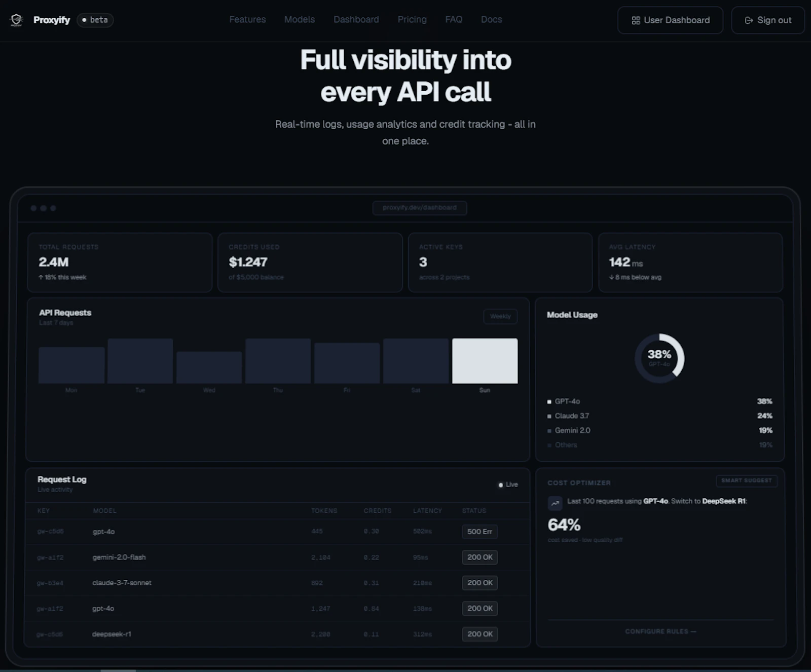
Task: Click the 500 Err status badge
Action: click(x=480, y=532)
